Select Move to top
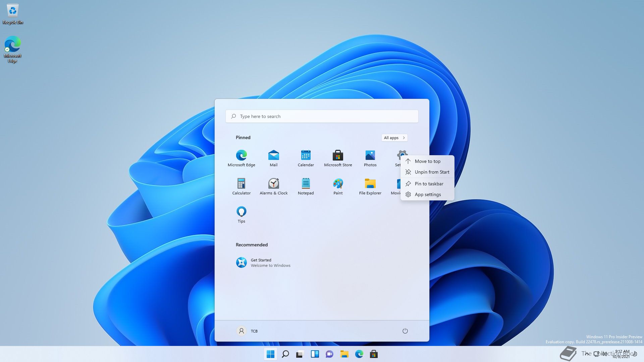Viewport: 644px width, 362px height. [x=427, y=161]
